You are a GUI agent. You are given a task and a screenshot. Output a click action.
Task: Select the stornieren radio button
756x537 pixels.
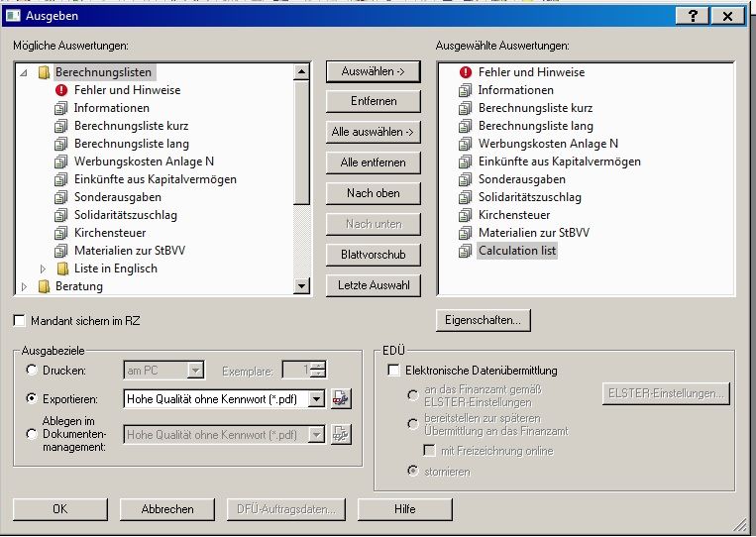[413, 471]
